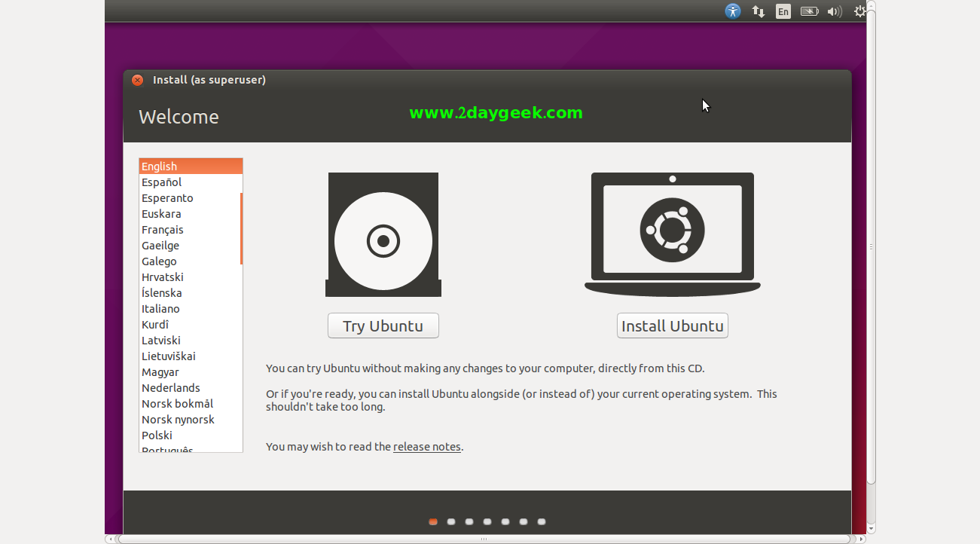This screenshot has height=544, width=980.
Task: Click the first orange progress dot
Action: (x=433, y=521)
